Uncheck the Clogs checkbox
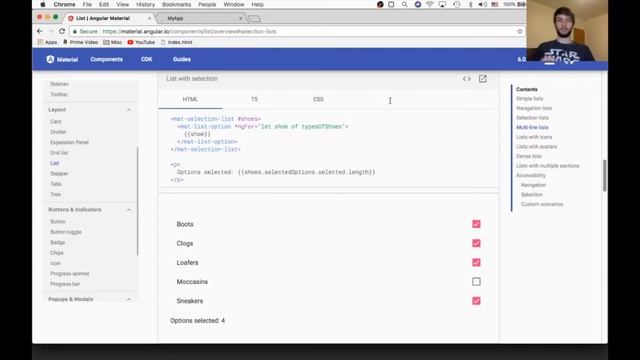The image size is (640, 360). pyautogui.click(x=476, y=243)
